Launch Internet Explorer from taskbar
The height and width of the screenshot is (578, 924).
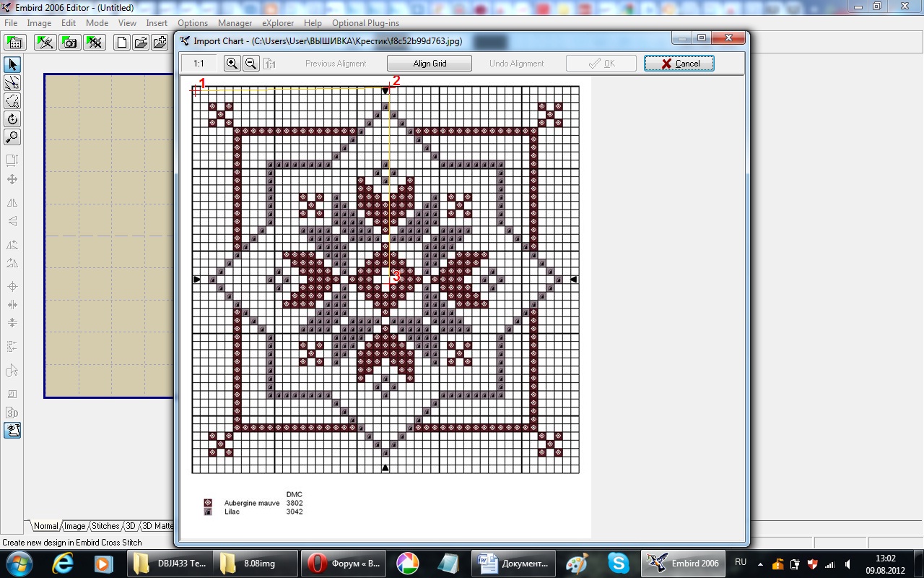[63, 563]
